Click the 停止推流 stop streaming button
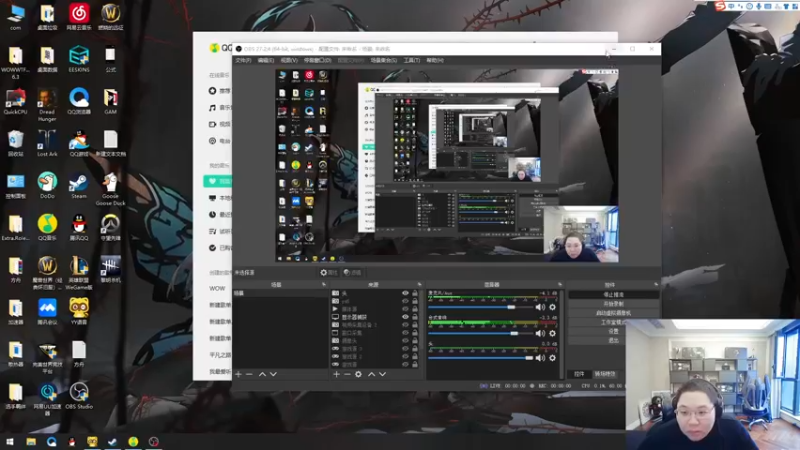 click(613, 294)
